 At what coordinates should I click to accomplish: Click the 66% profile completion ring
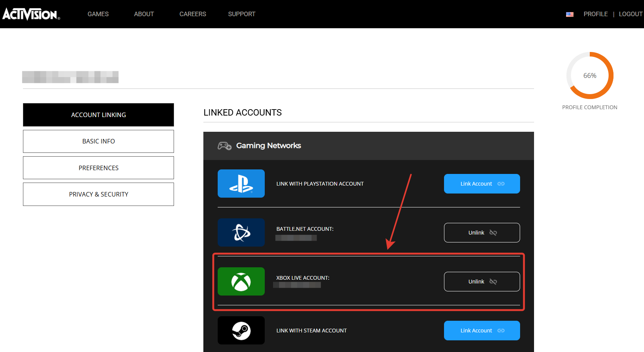point(590,76)
